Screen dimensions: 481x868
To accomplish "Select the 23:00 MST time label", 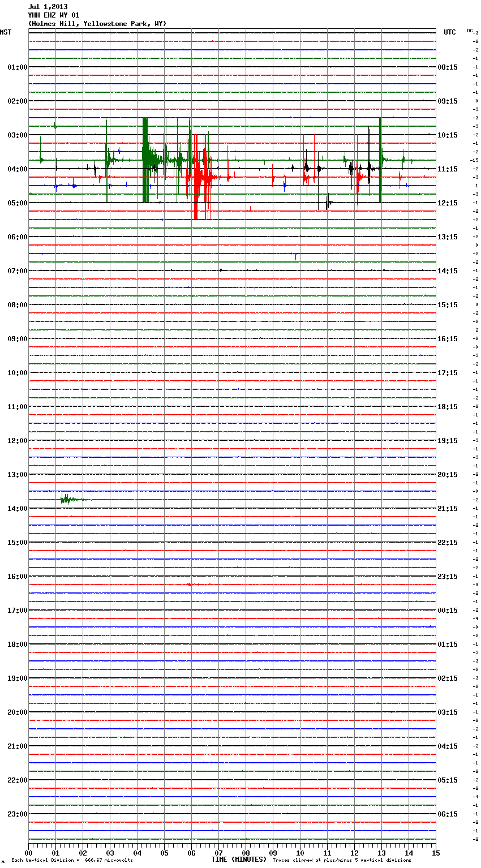I will [18, 814].
